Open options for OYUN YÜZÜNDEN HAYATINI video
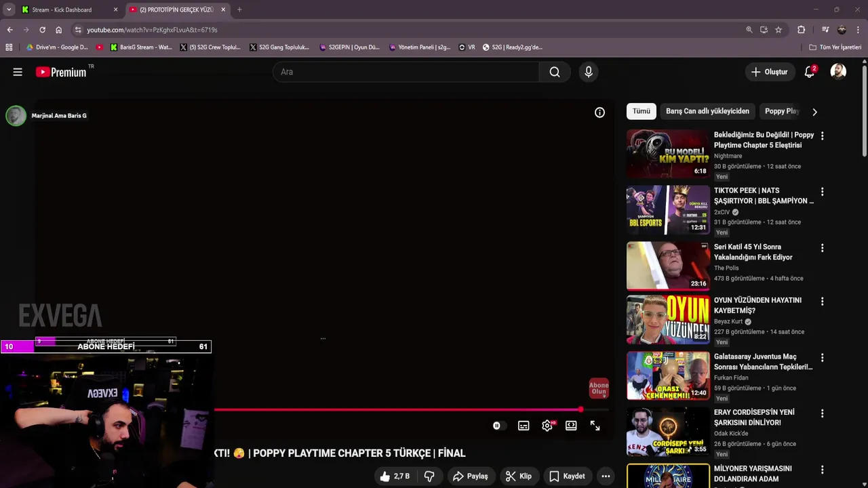The height and width of the screenshot is (488, 868). click(x=822, y=302)
